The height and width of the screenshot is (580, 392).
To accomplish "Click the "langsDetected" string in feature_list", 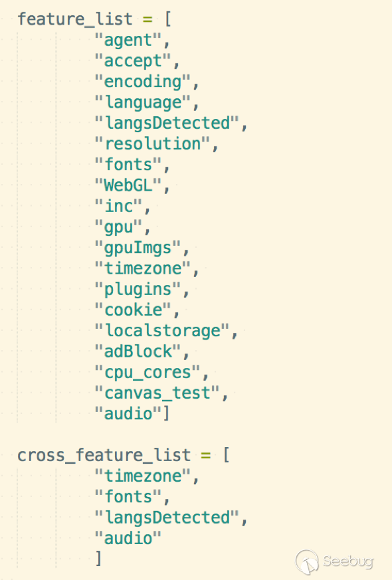I will click(x=167, y=123).
